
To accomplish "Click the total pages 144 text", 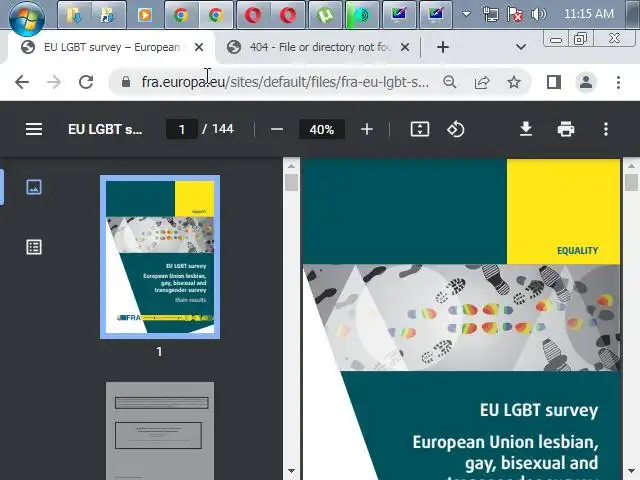I will point(223,129).
